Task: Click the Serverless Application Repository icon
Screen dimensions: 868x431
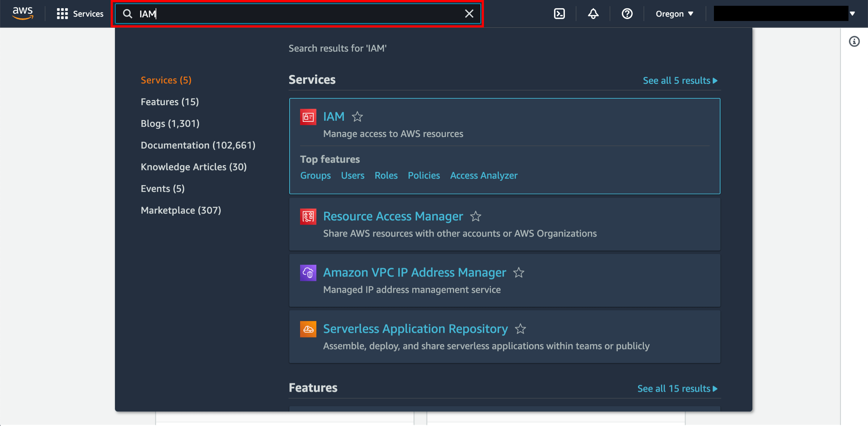Action: [308, 329]
